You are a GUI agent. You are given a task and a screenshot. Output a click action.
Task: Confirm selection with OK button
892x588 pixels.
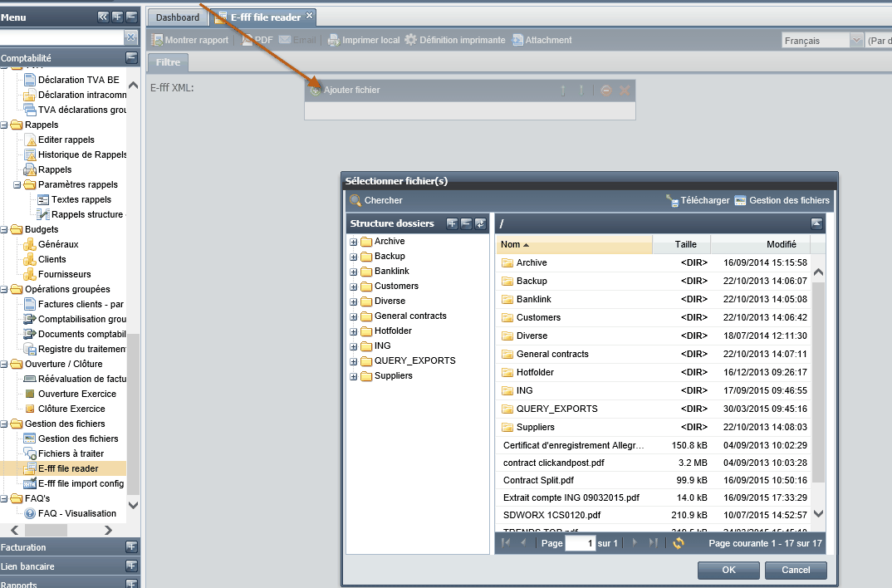[x=728, y=570]
